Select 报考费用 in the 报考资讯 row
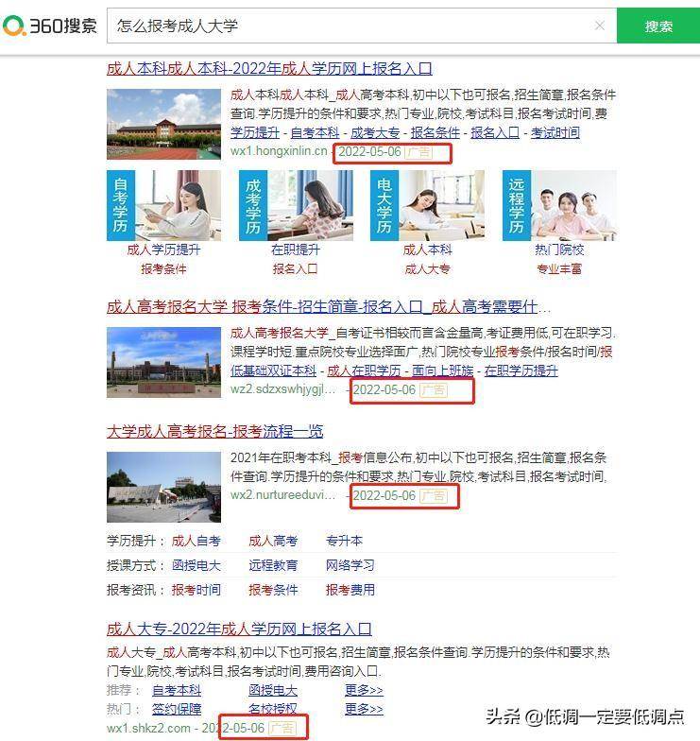This screenshot has height=741, width=700. (x=350, y=590)
